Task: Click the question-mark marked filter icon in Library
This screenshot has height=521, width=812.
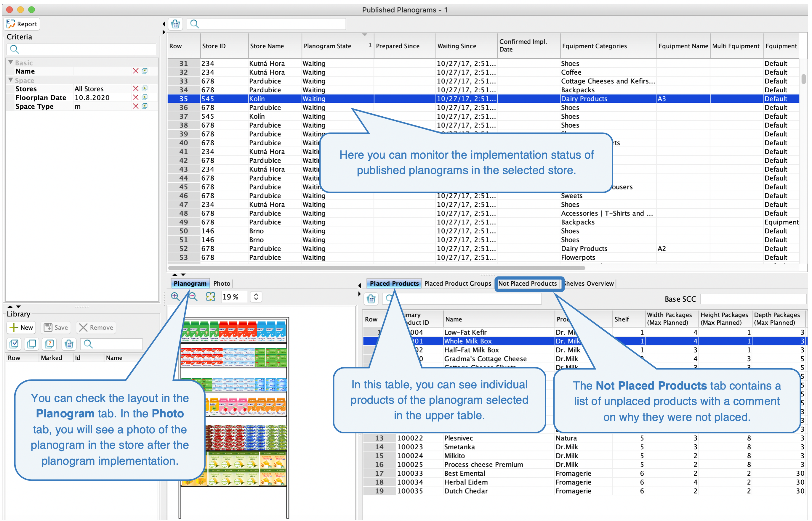Action: (49, 344)
